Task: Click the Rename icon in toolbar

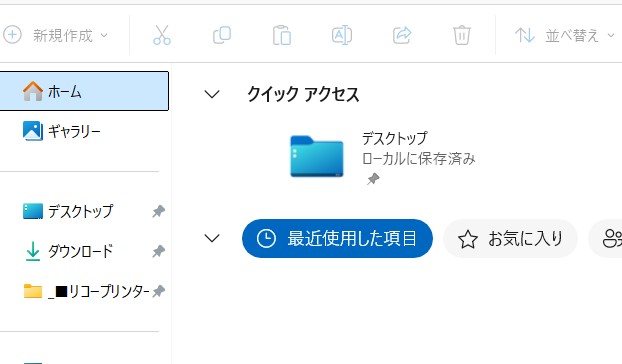Action: tap(342, 35)
